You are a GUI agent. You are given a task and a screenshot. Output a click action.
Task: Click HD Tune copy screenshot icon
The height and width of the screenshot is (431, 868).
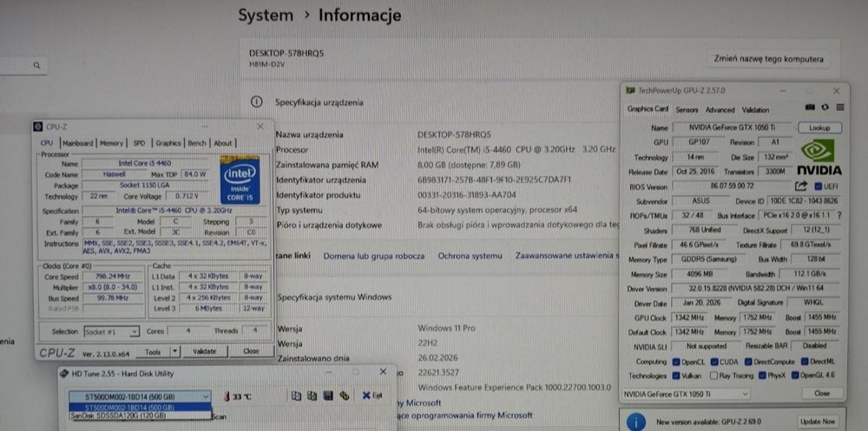pos(312,395)
